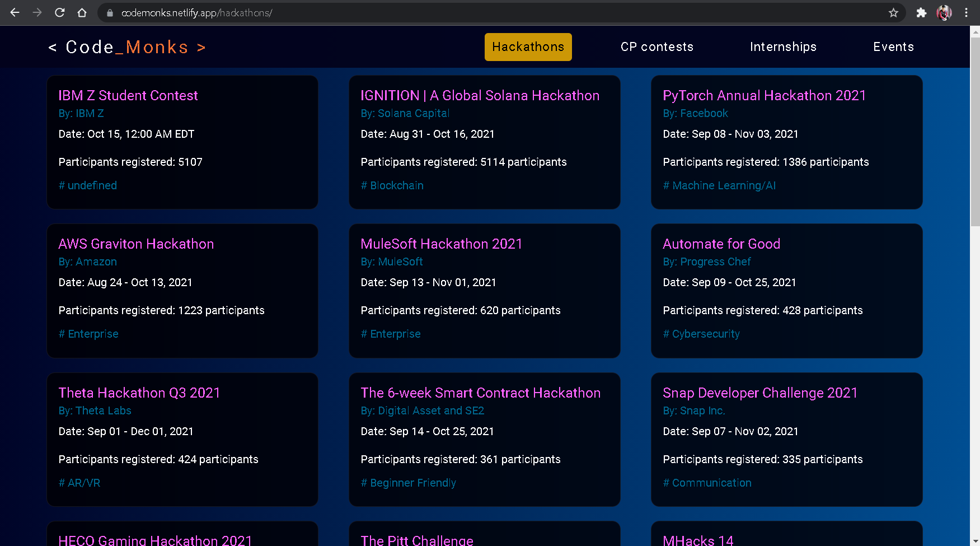
Task: Click 'Participants registered: 335 participants' text
Action: [763, 460]
